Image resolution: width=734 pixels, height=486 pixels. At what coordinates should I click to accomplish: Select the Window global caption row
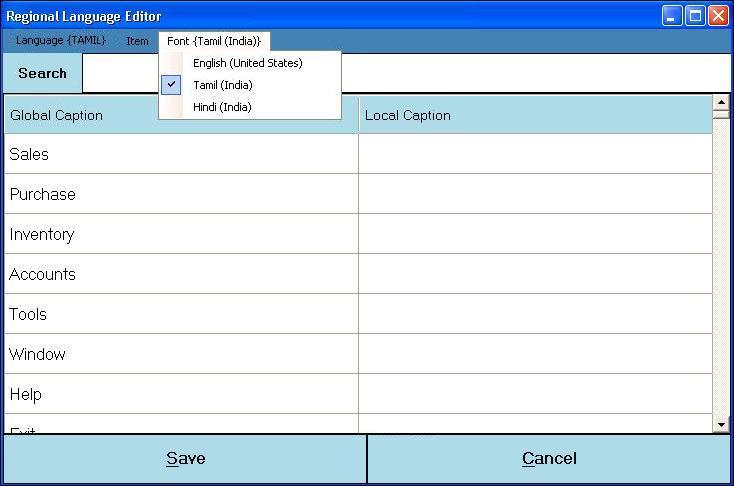tap(181, 354)
